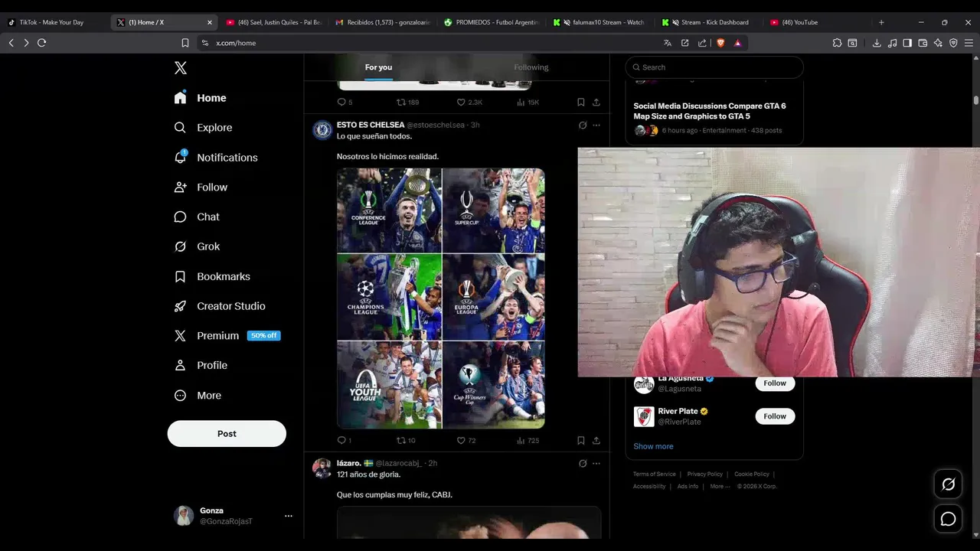
Task: Follow the La Agusneta account
Action: pos(775,383)
